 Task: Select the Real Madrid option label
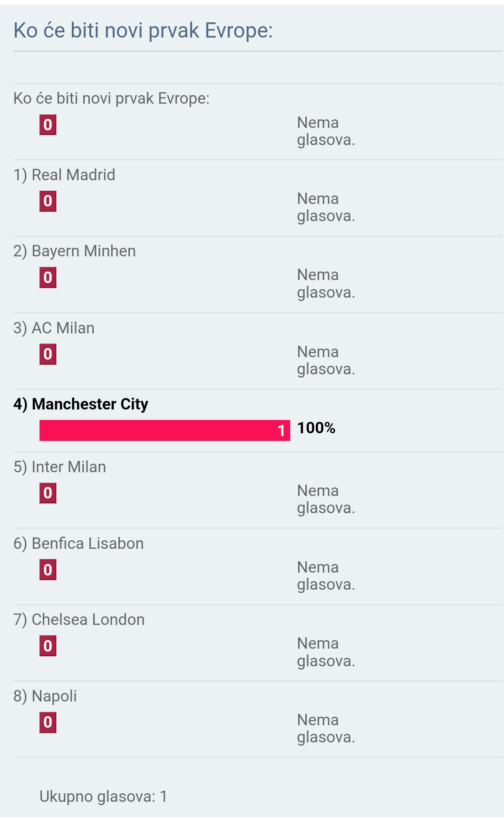(x=64, y=175)
